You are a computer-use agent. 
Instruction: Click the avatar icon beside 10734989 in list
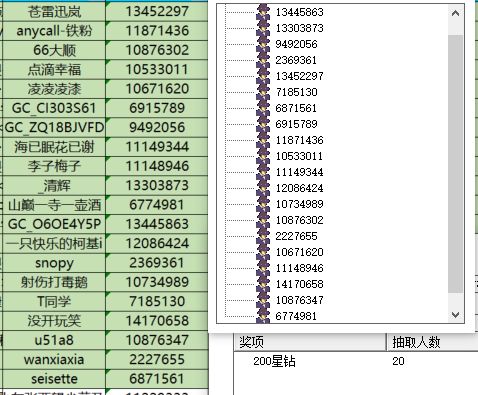(x=263, y=204)
